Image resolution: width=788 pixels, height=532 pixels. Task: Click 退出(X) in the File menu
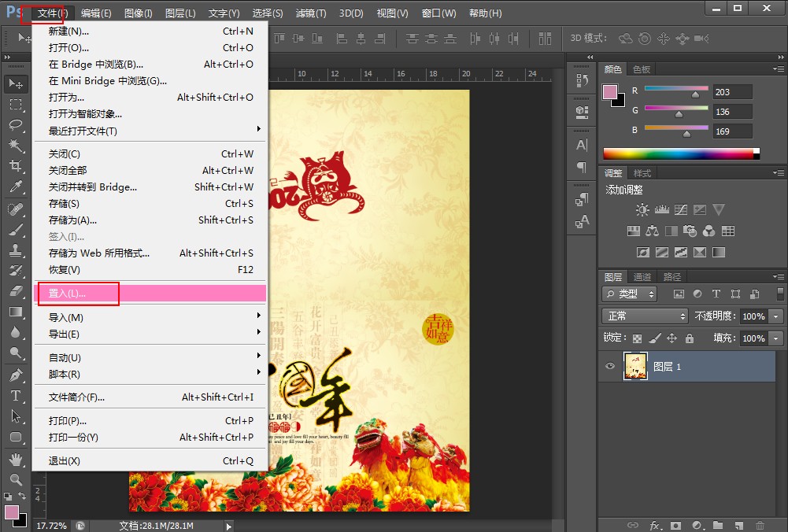pyautogui.click(x=150, y=460)
